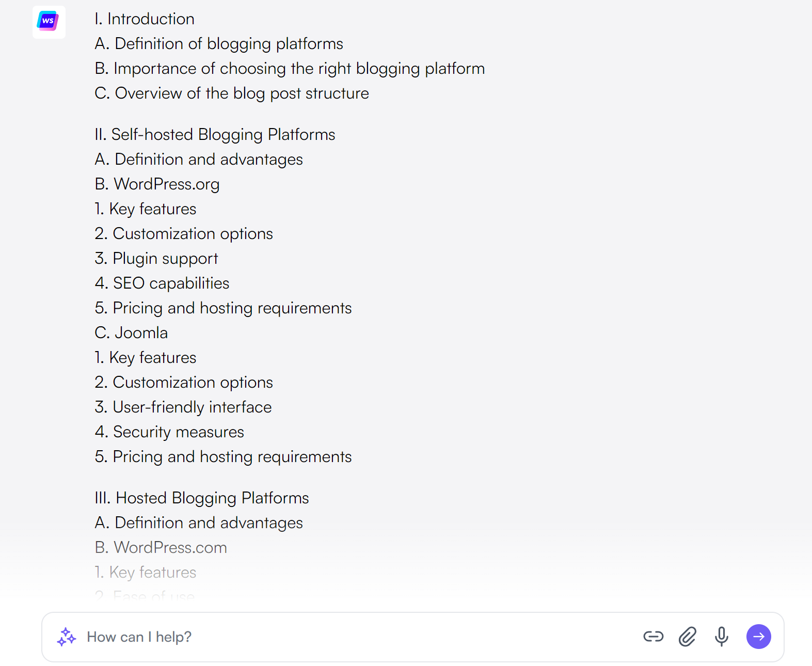Image resolution: width=812 pixels, height=666 pixels.
Task: Select the 'B. WordPress.org' outline item
Action: pos(157,184)
